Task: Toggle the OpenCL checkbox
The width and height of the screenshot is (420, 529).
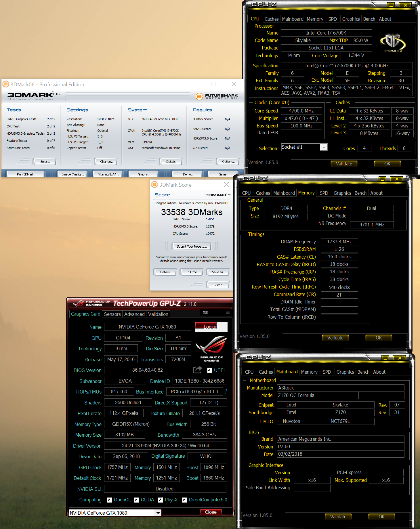Action: (109, 500)
